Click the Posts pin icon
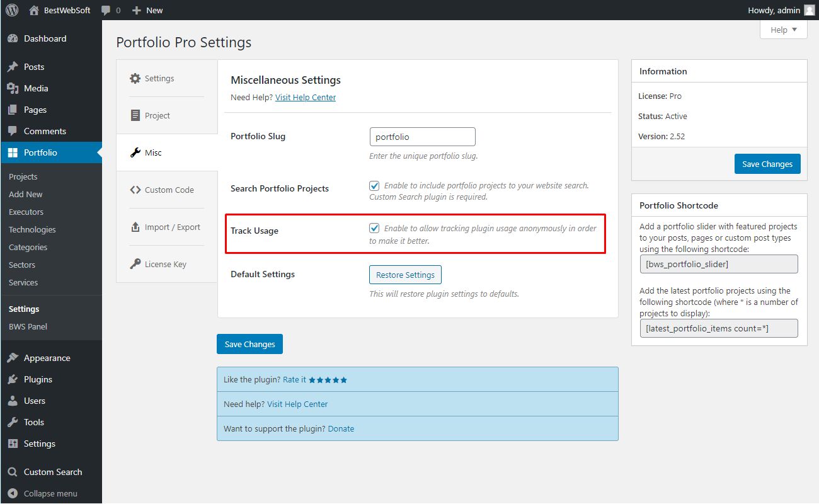Screen dimensions: 819x504 tap(13, 67)
